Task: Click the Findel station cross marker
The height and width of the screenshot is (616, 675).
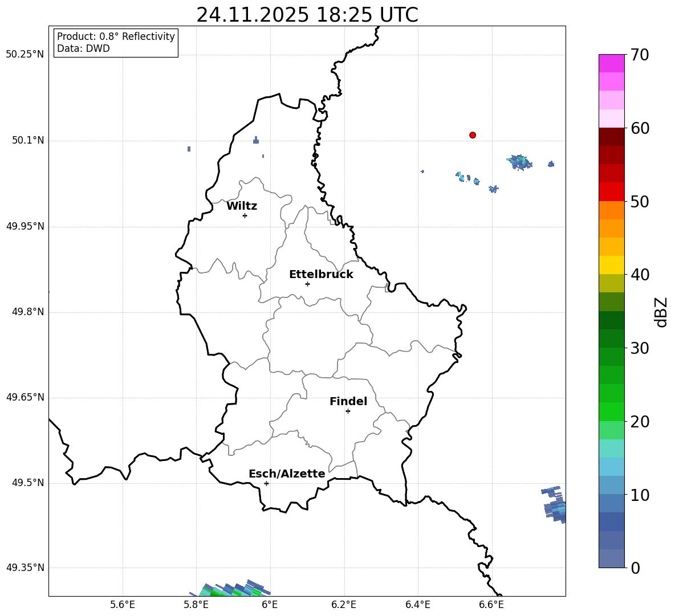Action: click(348, 411)
